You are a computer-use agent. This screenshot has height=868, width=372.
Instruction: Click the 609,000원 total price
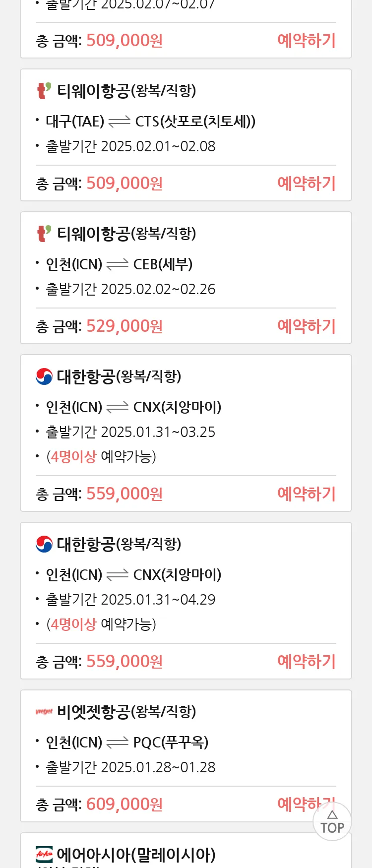124,804
